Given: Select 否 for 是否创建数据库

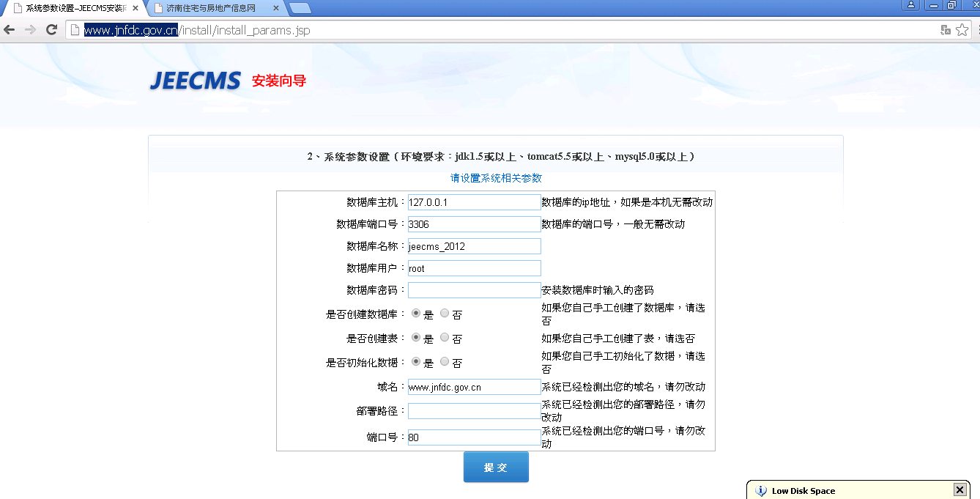Looking at the screenshot, I should click(445, 314).
